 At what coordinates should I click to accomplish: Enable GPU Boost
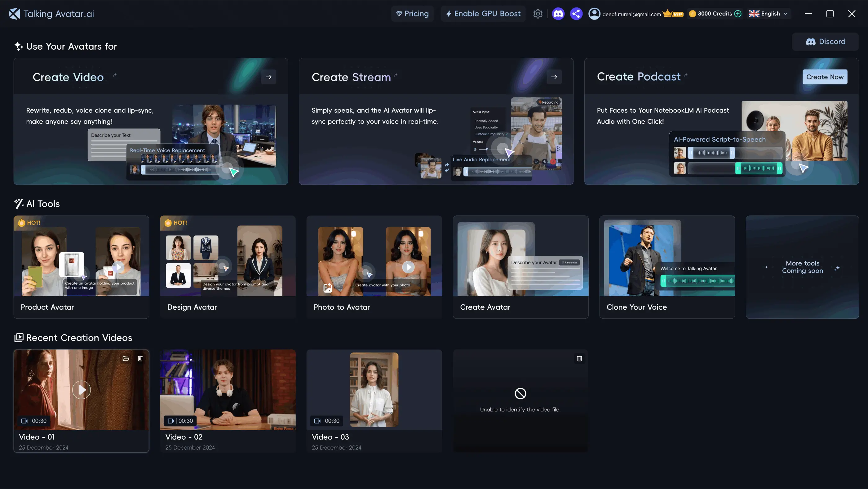click(x=483, y=14)
